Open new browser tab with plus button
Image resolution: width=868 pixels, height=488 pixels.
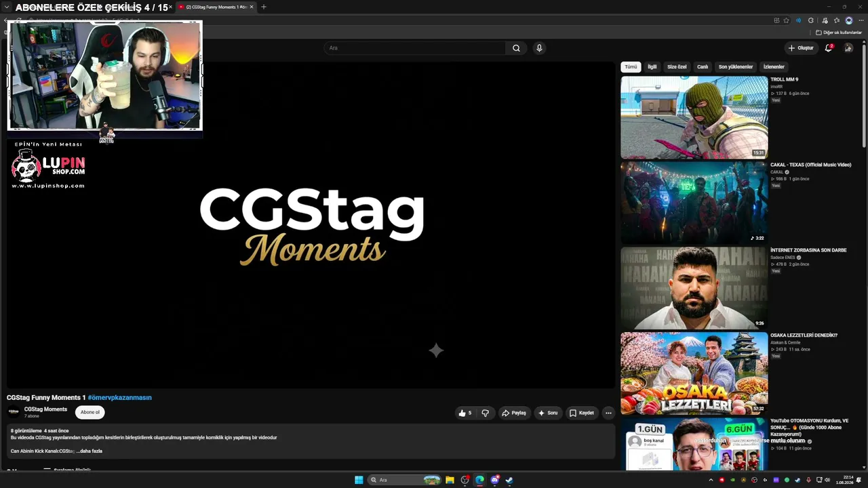click(x=264, y=7)
